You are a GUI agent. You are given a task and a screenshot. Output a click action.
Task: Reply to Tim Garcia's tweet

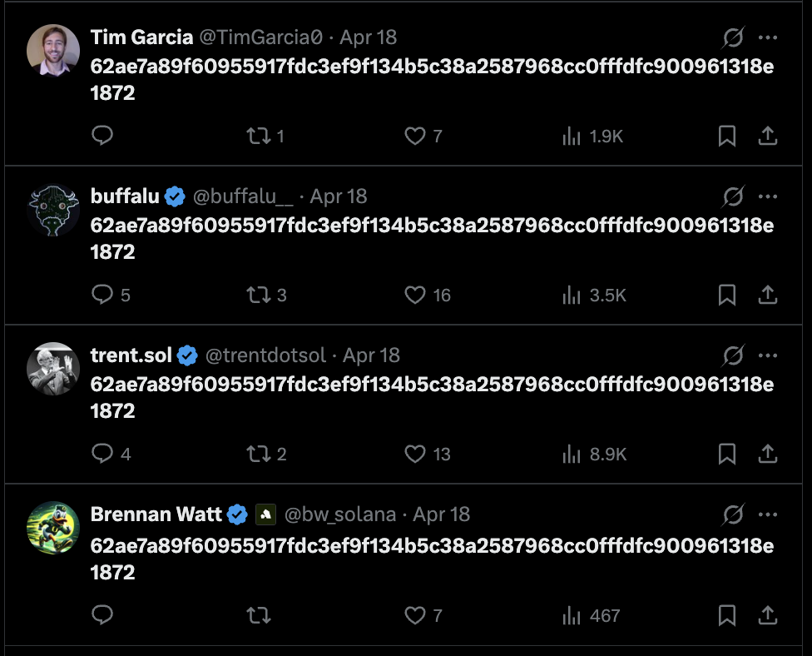pos(102,136)
